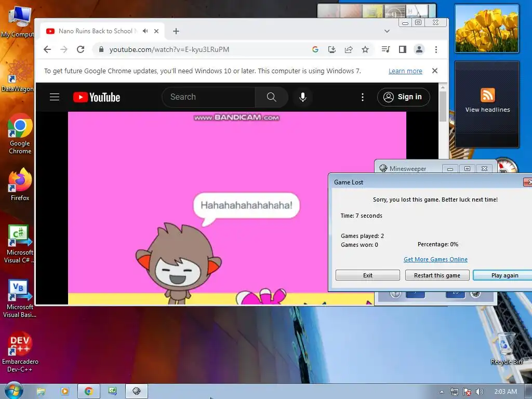Select Embarcadero Dev-C++ shortcut

pyautogui.click(x=20, y=352)
